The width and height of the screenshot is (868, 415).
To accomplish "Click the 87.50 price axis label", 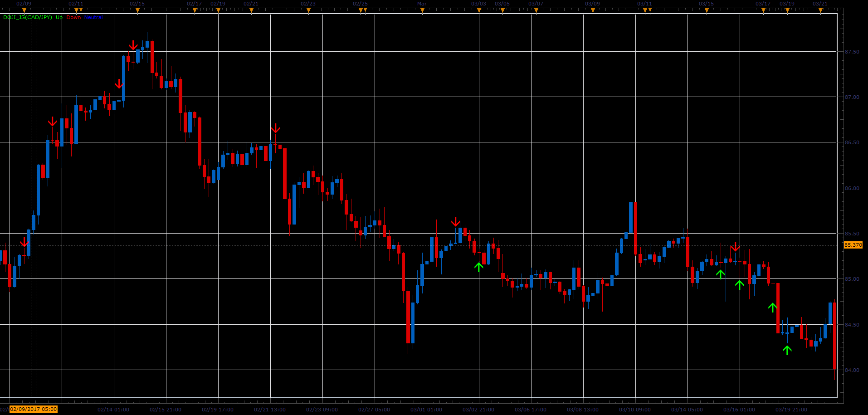I will coord(852,52).
